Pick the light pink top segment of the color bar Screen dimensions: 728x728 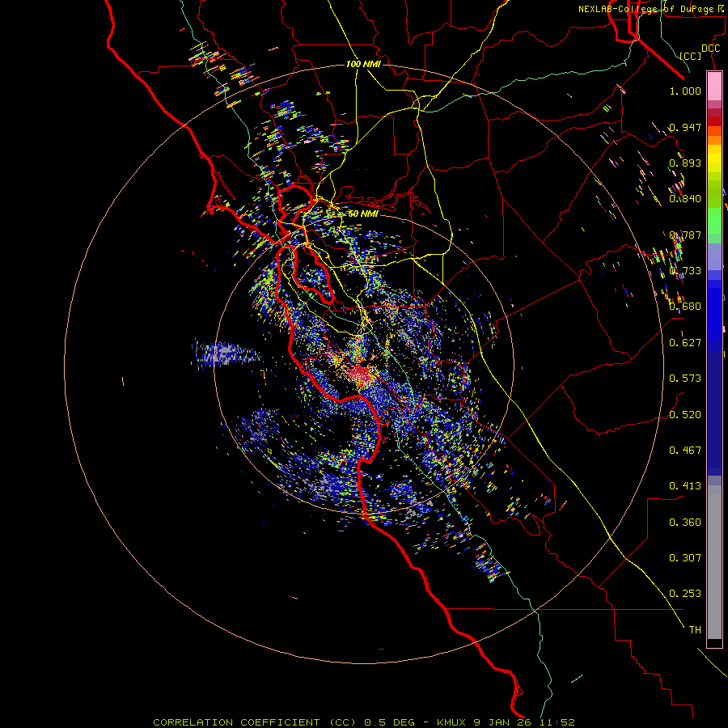point(714,87)
